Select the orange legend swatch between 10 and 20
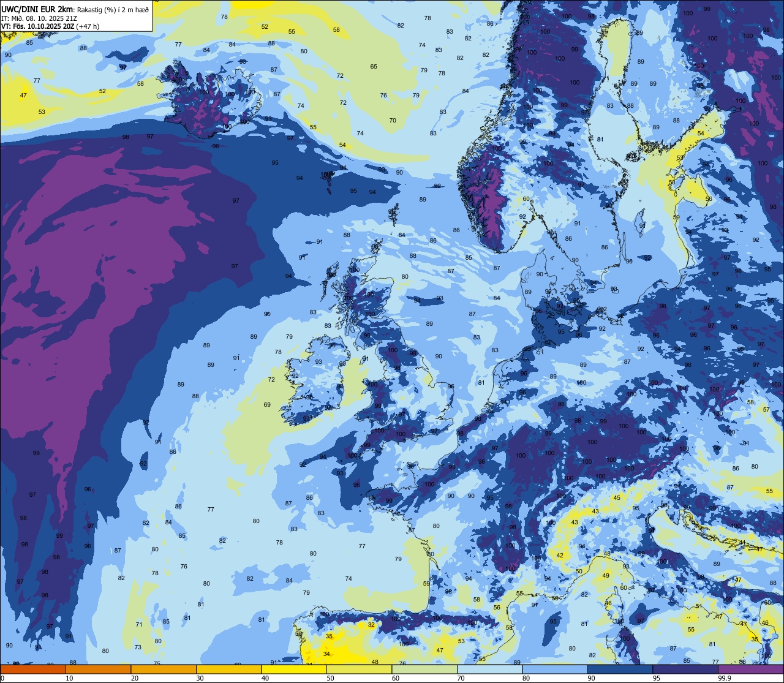 pyautogui.click(x=98, y=670)
